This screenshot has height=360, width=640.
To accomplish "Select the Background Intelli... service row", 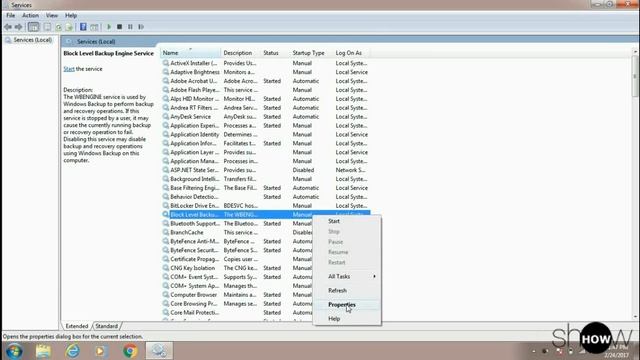I will [x=265, y=179].
